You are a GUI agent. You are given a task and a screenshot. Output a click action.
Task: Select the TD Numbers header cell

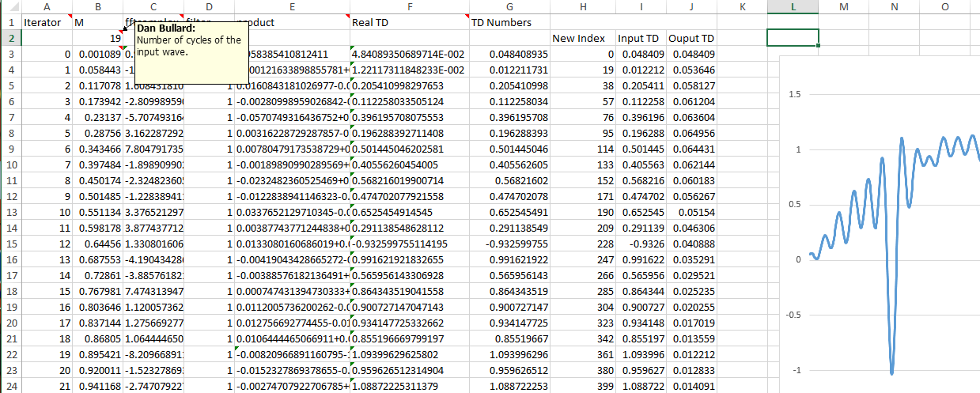point(509,22)
